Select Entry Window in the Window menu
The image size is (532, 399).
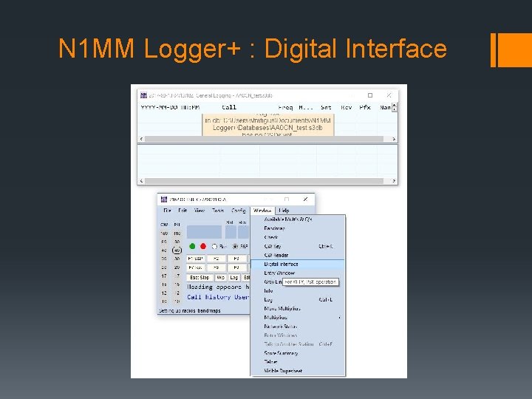tap(298, 273)
